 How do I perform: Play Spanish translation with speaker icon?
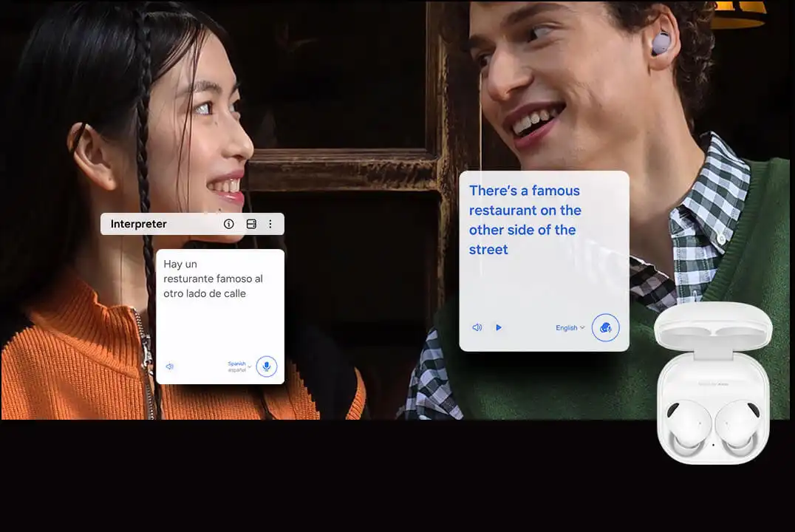[x=170, y=366]
